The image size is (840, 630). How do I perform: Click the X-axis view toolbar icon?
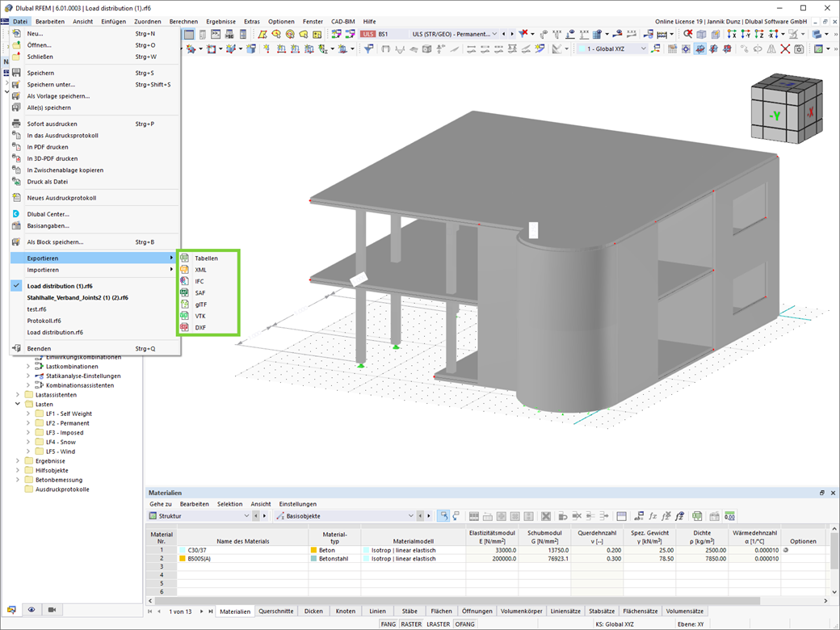[x=731, y=34]
